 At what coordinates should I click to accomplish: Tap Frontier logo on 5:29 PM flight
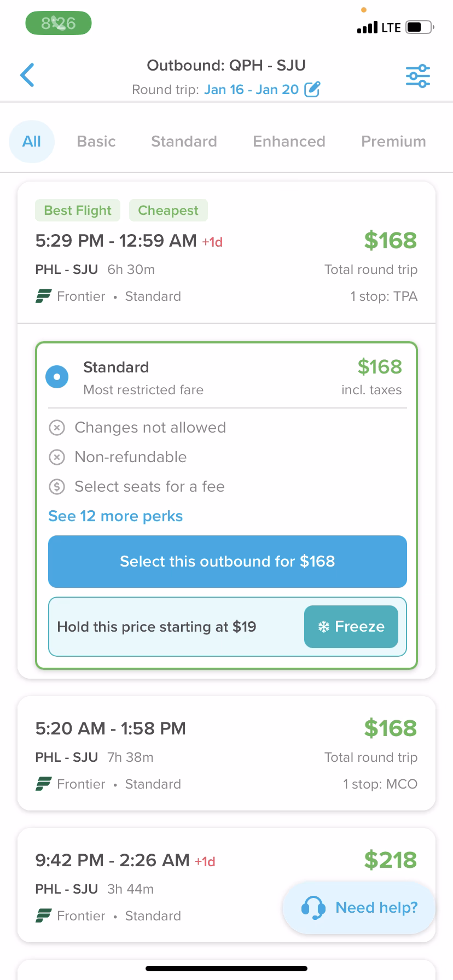point(43,296)
